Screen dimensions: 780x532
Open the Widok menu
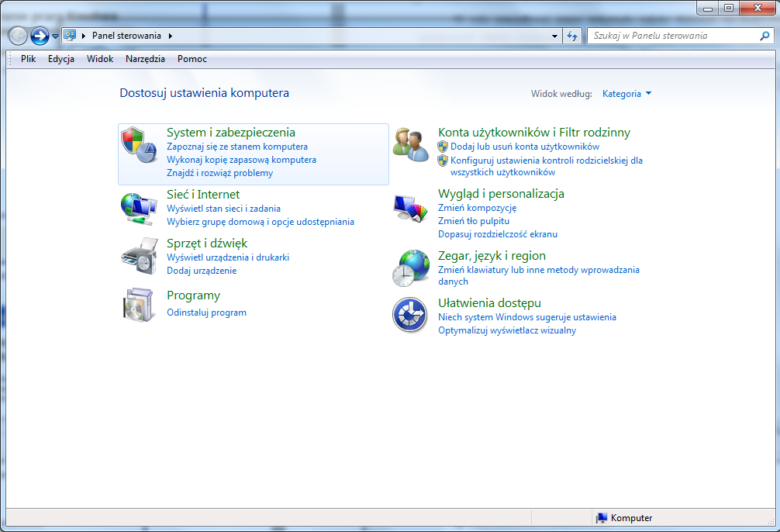point(100,59)
